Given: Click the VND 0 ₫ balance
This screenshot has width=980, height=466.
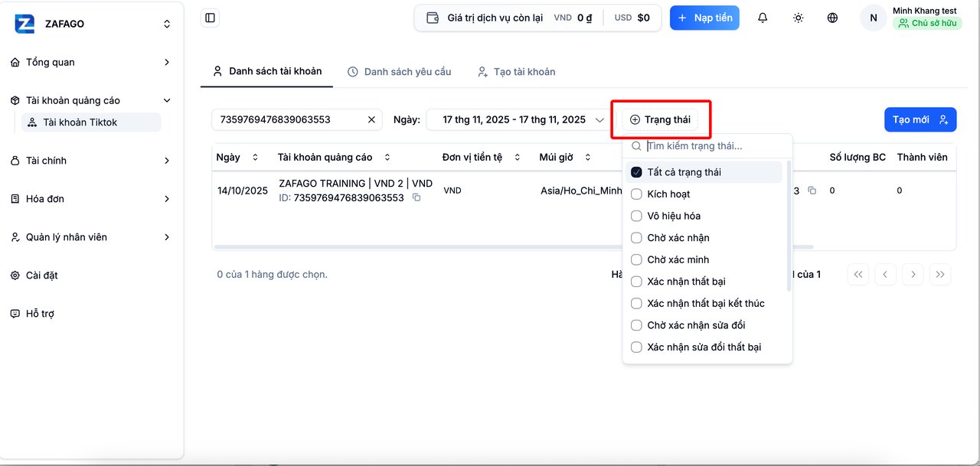Looking at the screenshot, I should 573,18.
